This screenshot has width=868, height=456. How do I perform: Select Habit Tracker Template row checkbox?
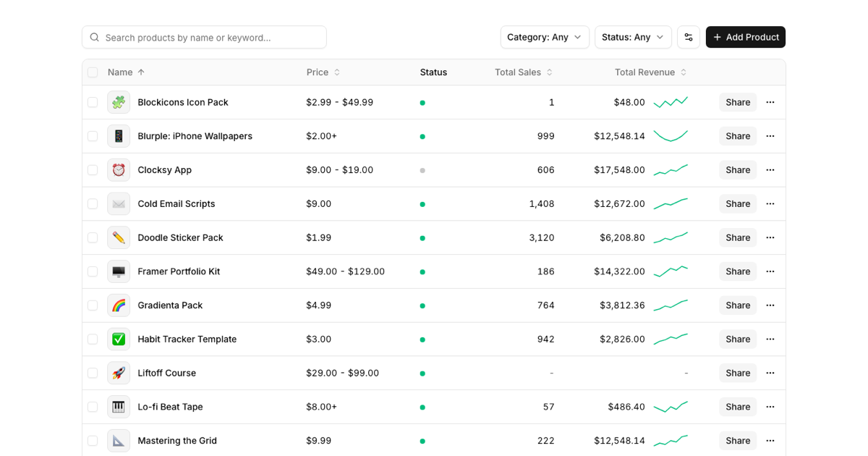click(93, 339)
